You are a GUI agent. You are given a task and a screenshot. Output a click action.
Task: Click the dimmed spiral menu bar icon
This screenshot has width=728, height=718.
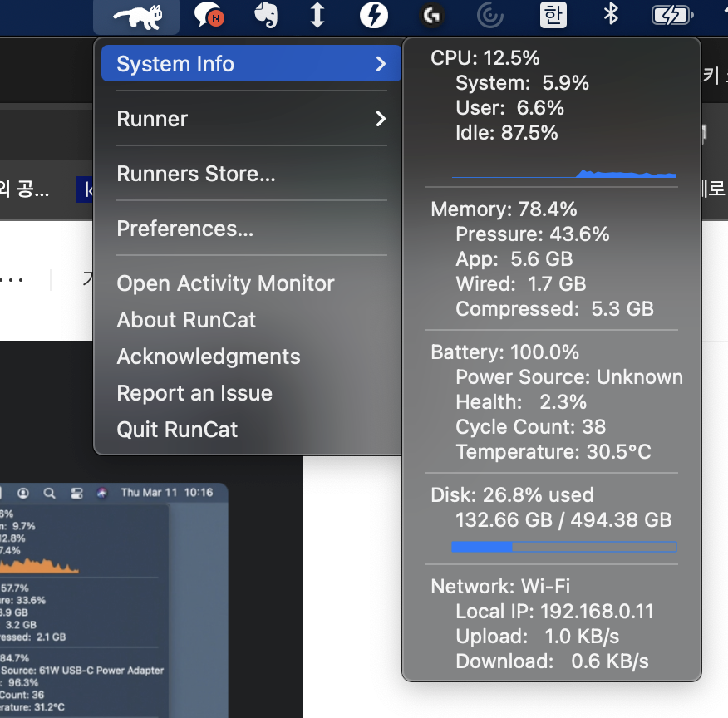pyautogui.click(x=490, y=16)
